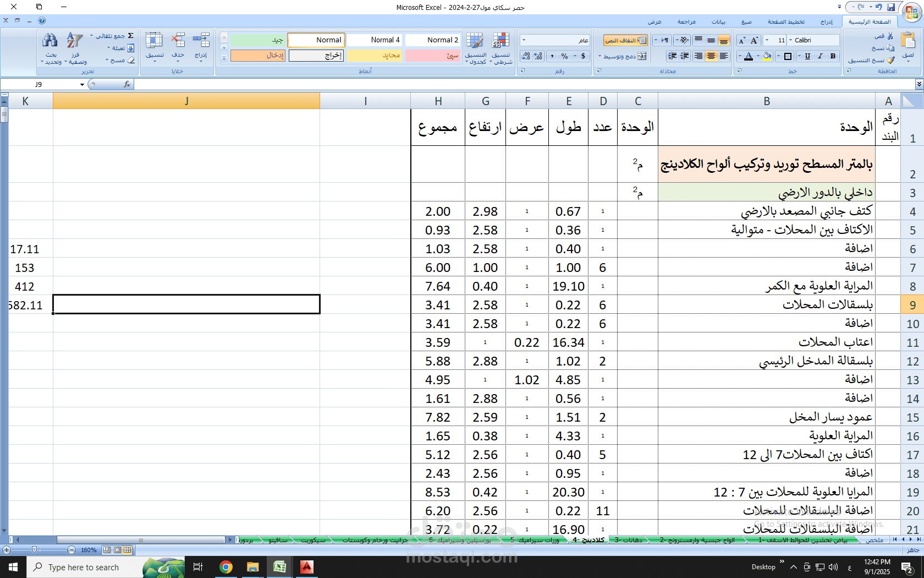Apply the Neutral (محايد) cell style
Screen dimensions: 924x578
coord(375,56)
